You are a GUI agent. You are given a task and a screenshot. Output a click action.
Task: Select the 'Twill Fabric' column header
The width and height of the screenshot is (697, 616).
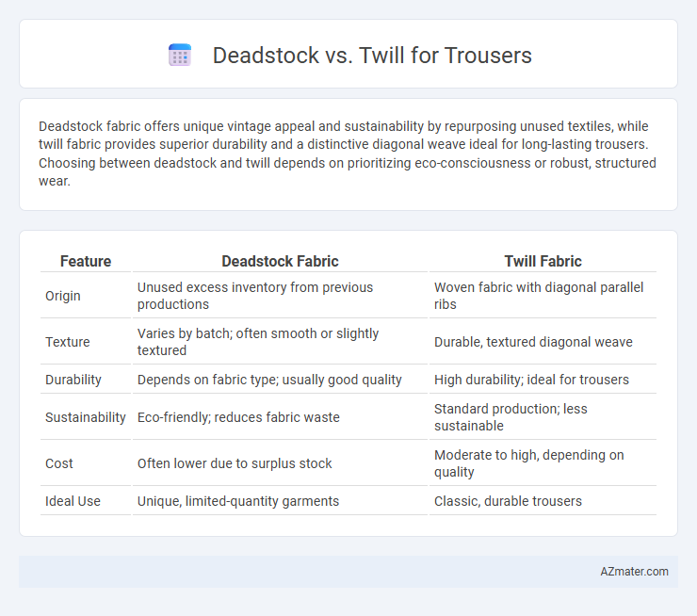543,261
